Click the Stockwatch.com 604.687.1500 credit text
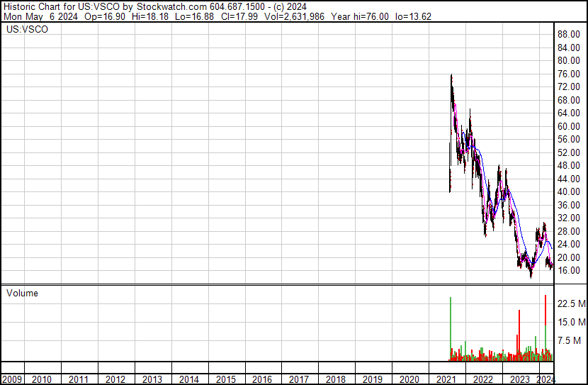 (200, 7)
